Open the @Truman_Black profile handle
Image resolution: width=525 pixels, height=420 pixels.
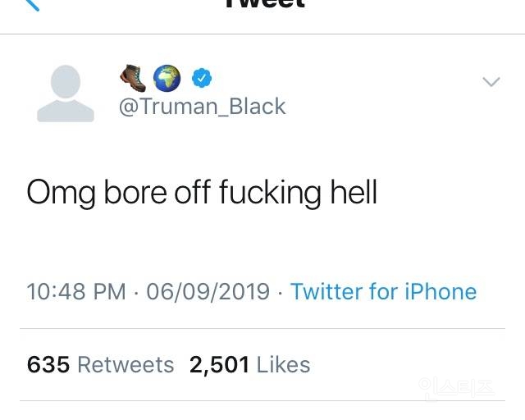203,107
